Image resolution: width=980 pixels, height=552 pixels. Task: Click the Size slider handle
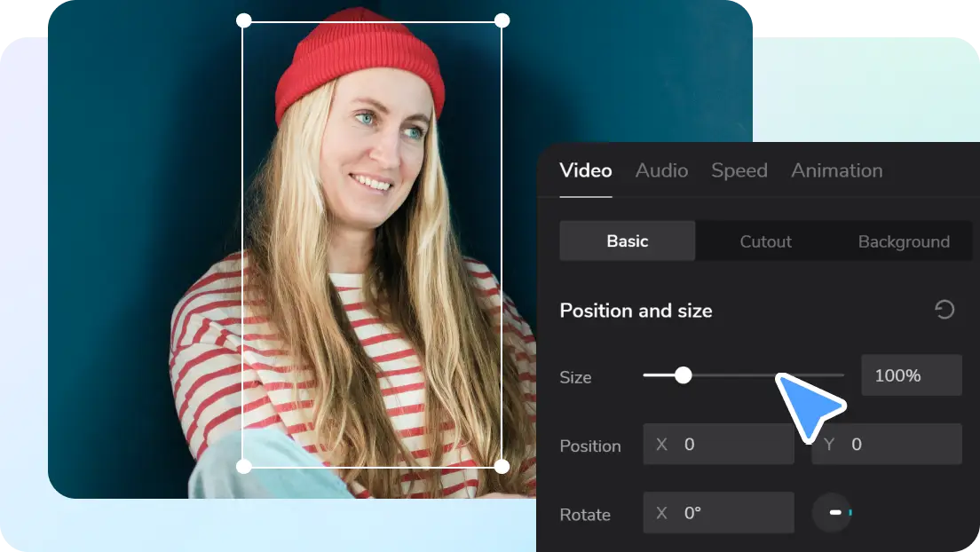(683, 375)
